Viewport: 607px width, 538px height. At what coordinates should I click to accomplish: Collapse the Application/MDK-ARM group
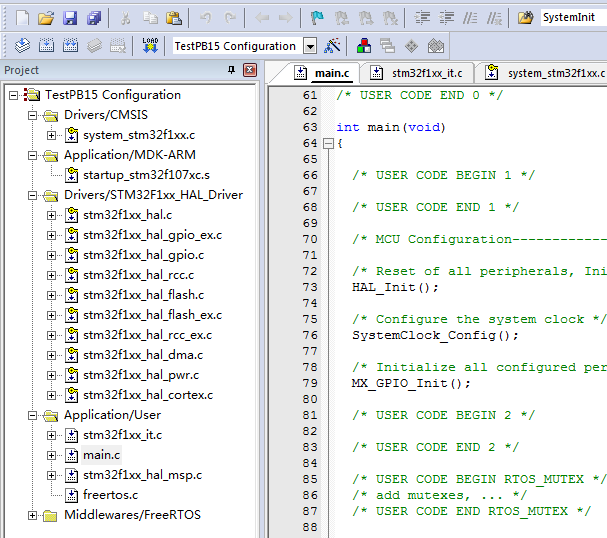tap(33, 156)
